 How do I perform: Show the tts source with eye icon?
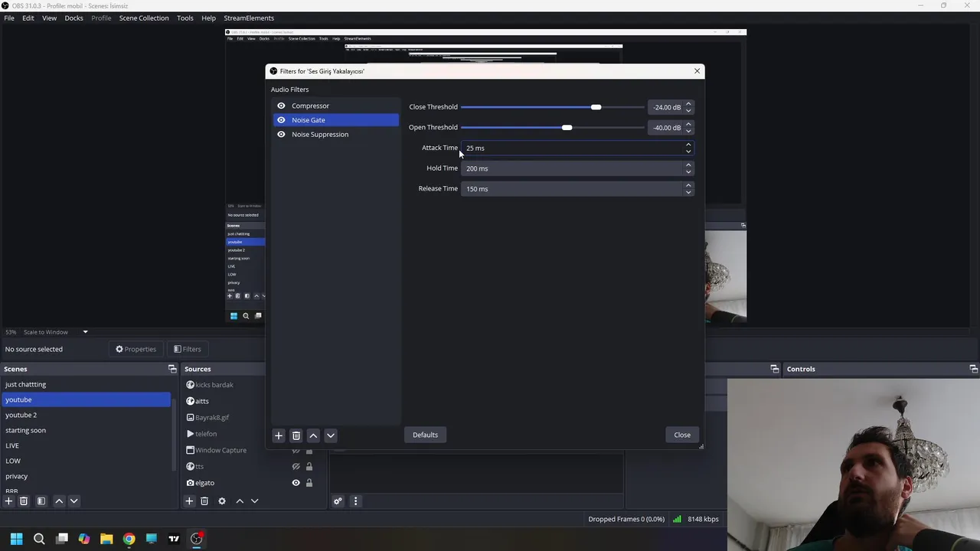(x=296, y=467)
